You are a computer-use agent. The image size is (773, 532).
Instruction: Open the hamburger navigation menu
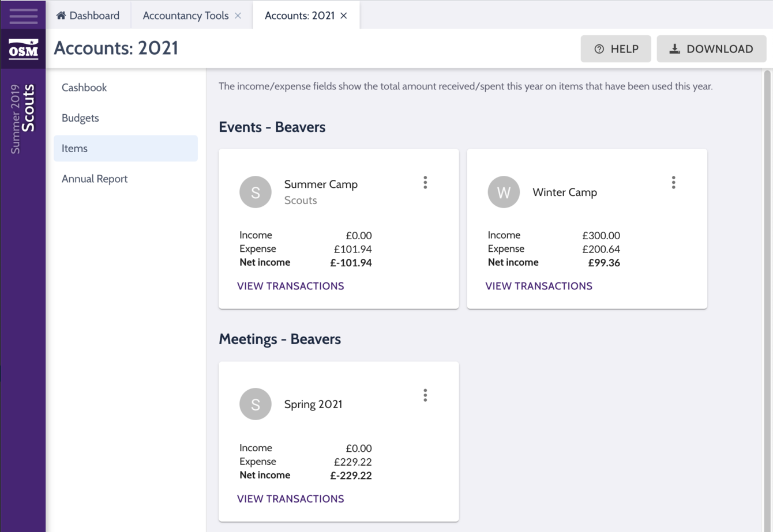pyautogui.click(x=23, y=16)
